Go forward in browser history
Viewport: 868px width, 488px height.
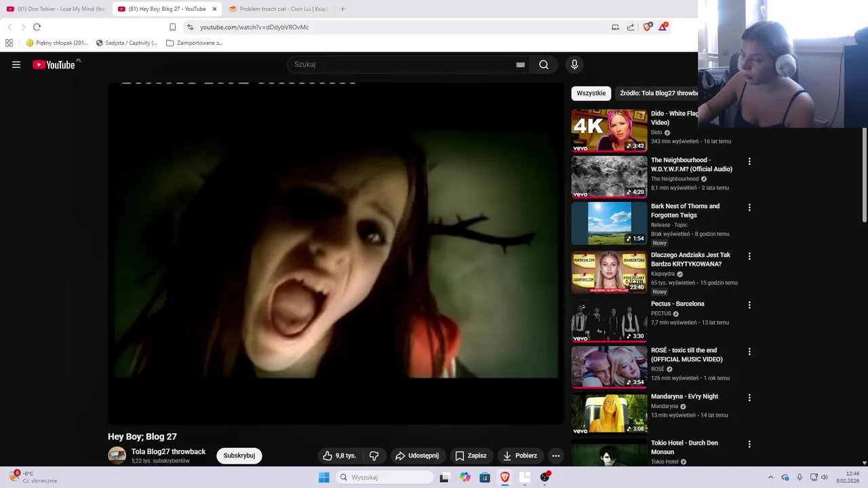[x=23, y=27]
